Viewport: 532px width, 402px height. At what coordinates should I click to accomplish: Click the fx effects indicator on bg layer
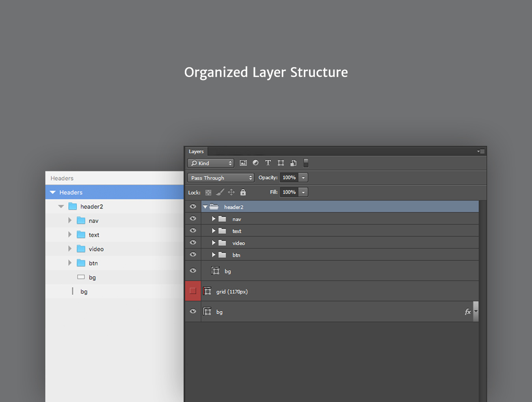[x=468, y=312]
